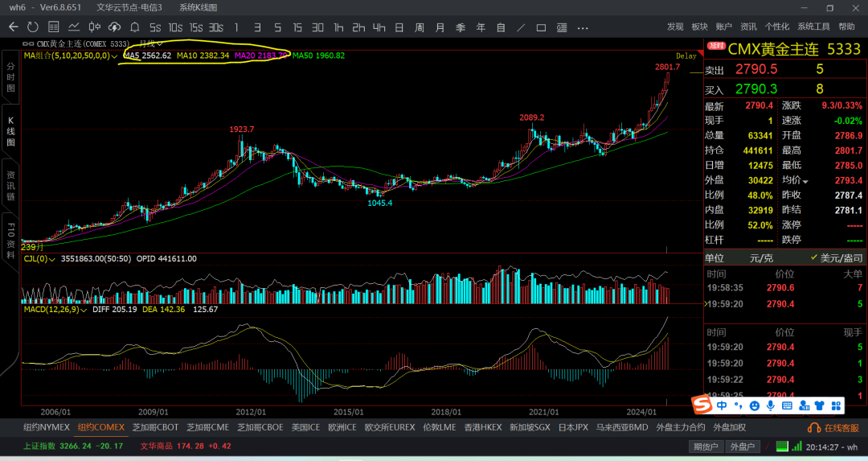Switch to the 芝加哥CBOT exchange tab
This screenshot has height=461, width=868.
click(x=156, y=427)
